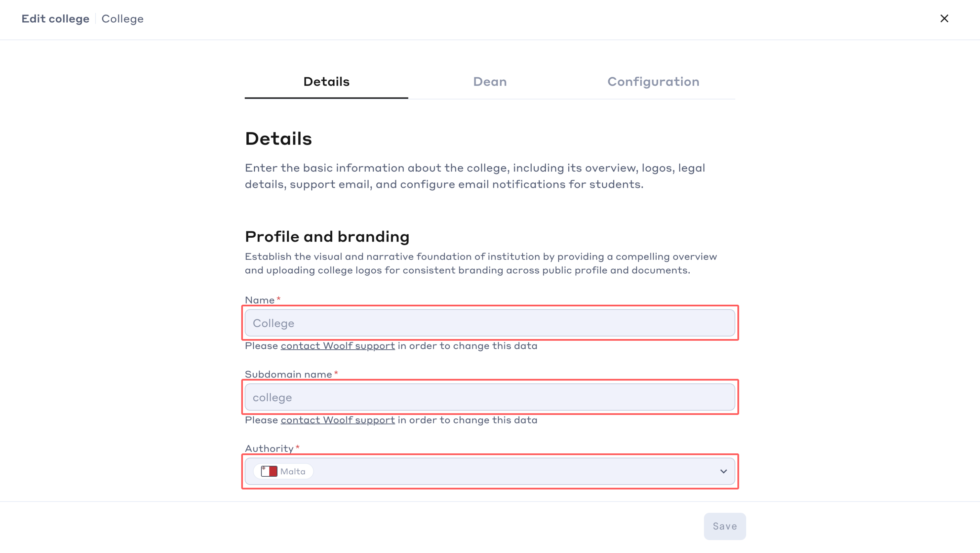The height and width of the screenshot is (553, 980).
Task: Open the Authority dropdown field
Action: tap(490, 471)
